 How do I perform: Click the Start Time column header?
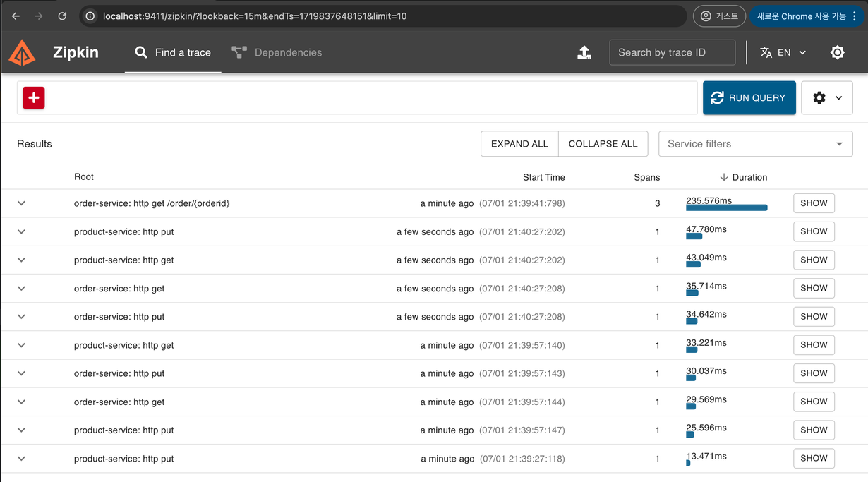pyautogui.click(x=543, y=177)
